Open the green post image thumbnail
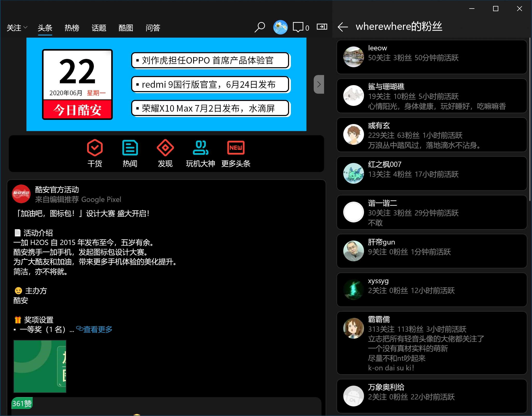The image size is (532, 416). 40,366
